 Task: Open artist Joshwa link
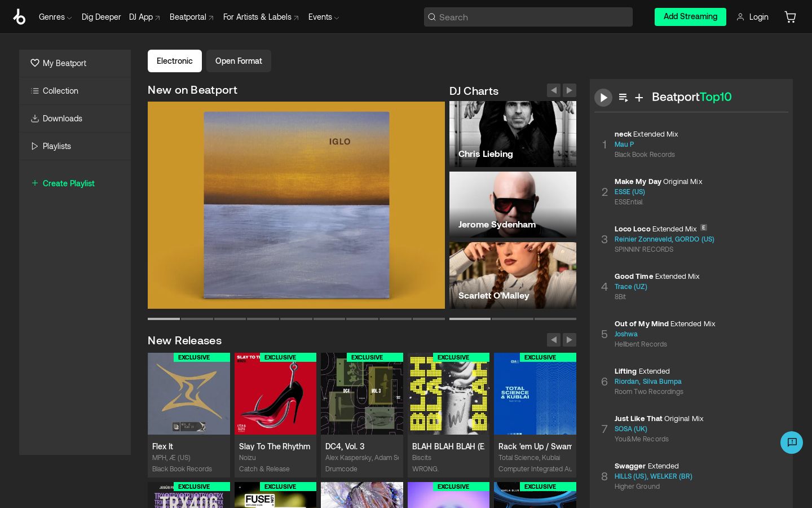click(x=626, y=334)
